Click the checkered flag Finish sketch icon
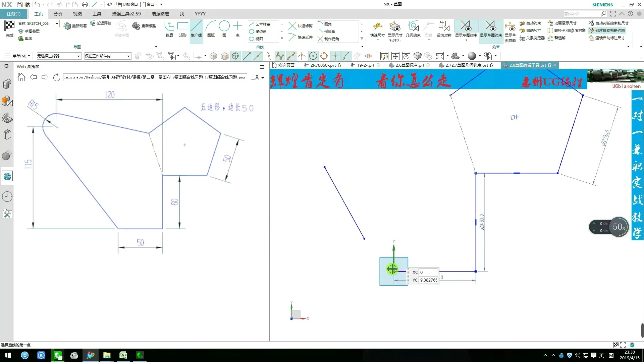Viewport: 644px width, 362px height. tap(9, 26)
